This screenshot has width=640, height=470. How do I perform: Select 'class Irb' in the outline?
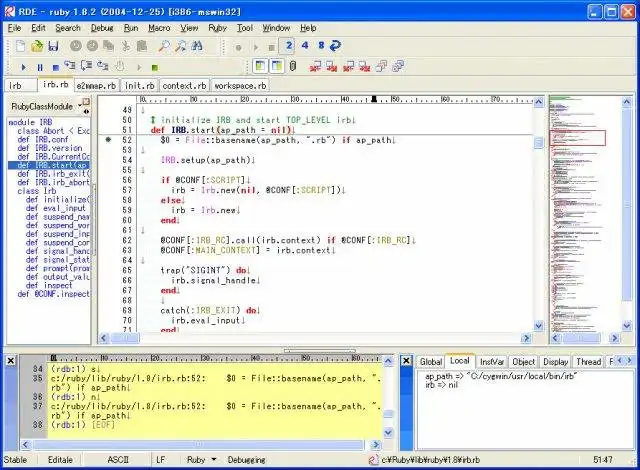pos(37,191)
